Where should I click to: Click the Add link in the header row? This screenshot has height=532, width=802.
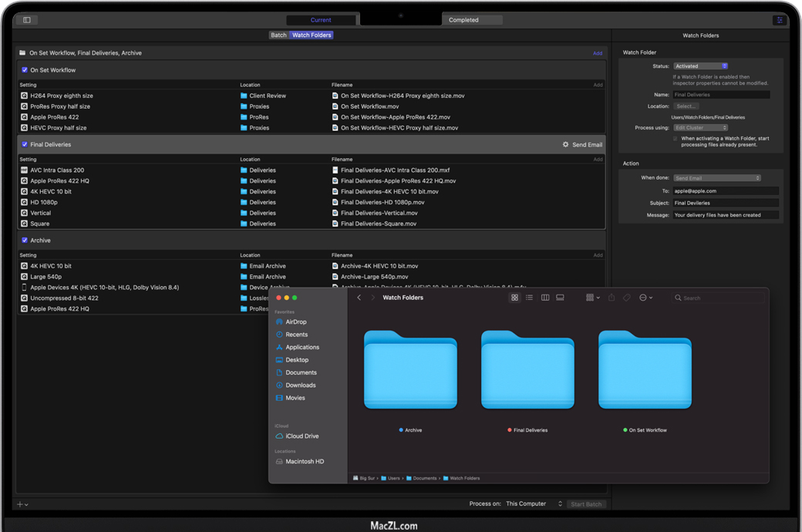(x=597, y=53)
